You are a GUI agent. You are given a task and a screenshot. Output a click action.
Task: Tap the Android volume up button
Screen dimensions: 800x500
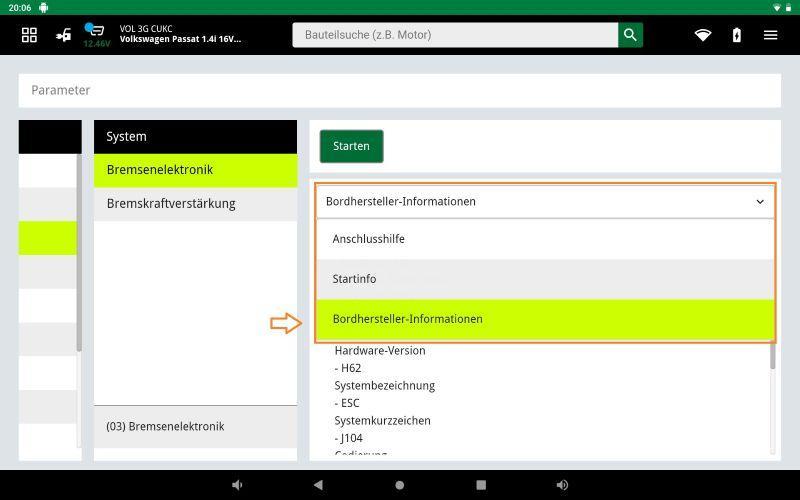562,485
